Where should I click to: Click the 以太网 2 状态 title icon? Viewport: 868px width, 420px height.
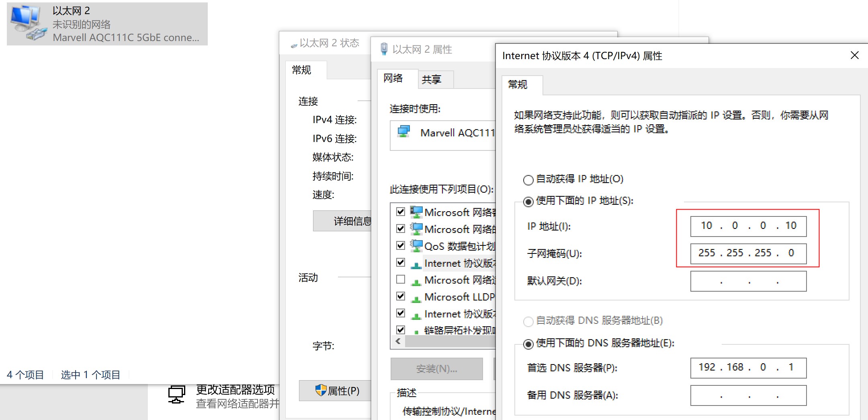click(294, 45)
